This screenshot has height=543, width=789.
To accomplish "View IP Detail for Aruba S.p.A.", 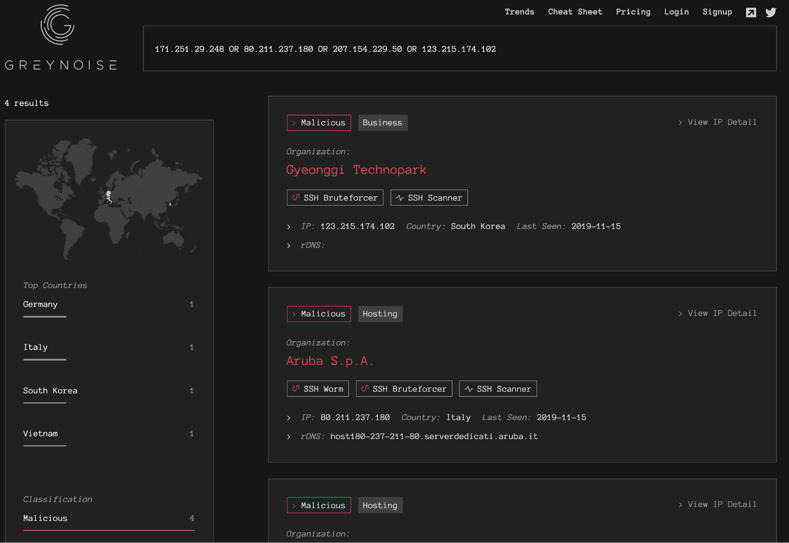I will [x=718, y=314].
